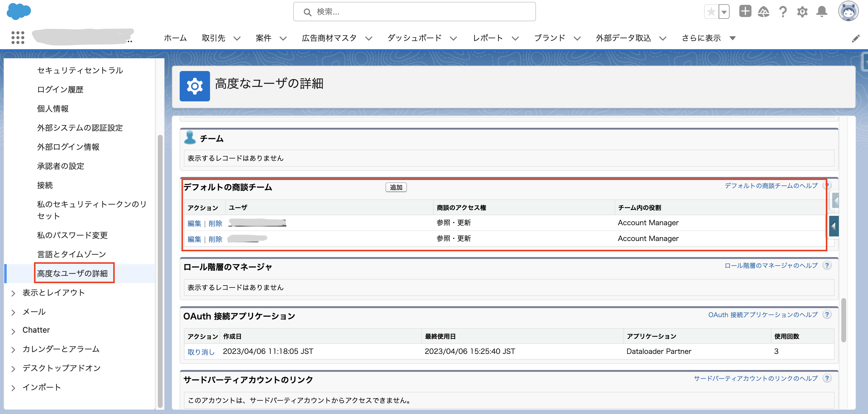Open the user avatar menu
The width and height of the screenshot is (868, 414).
click(849, 11)
